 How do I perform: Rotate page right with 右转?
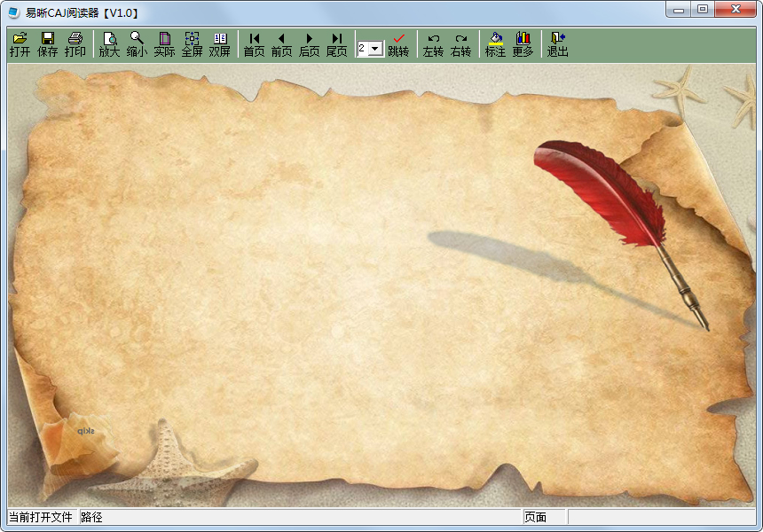(x=460, y=44)
